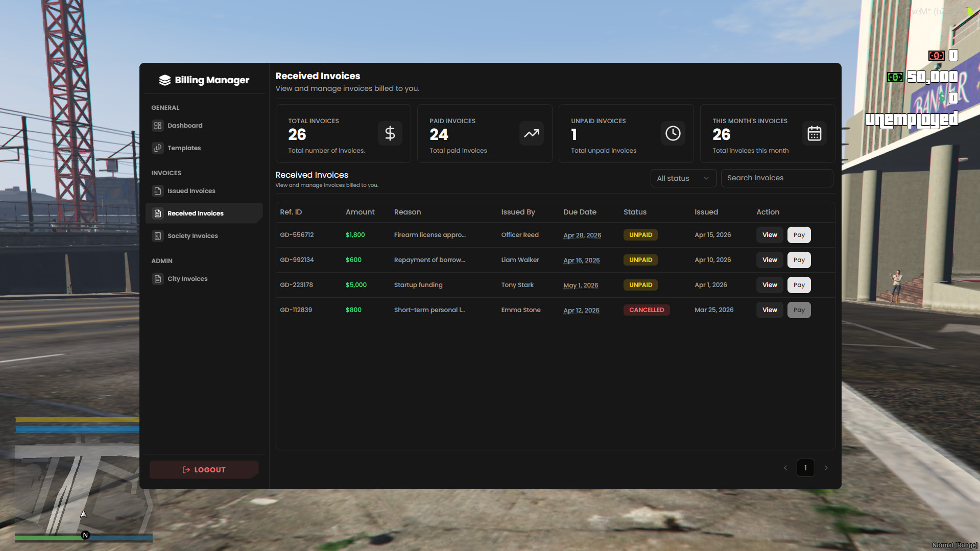Click the Society Invoices building icon
The width and height of the screenshot is (980, 551).
(158, 236)
